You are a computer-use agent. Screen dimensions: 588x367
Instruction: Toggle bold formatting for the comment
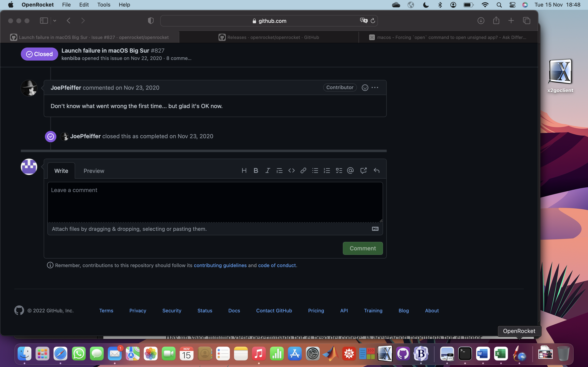tap(256, 170)
